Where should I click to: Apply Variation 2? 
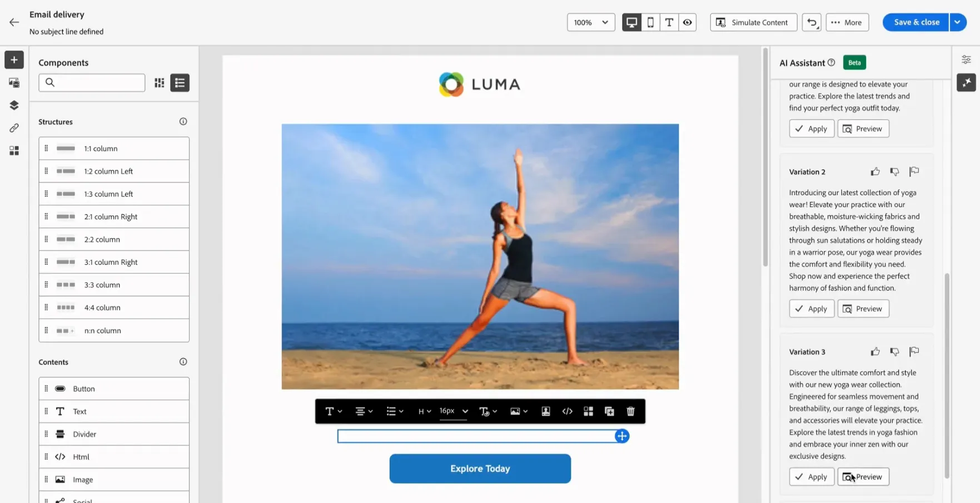click(812, 309)
